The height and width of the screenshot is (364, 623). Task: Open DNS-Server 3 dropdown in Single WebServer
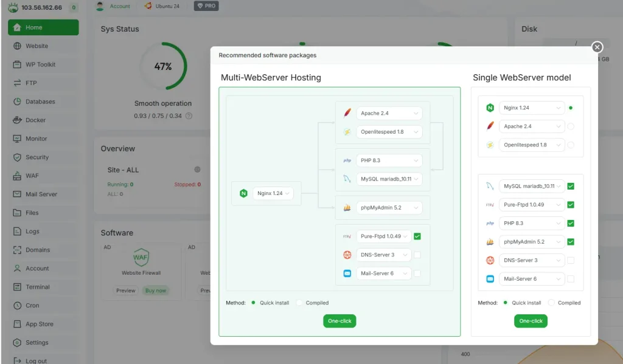532,261
